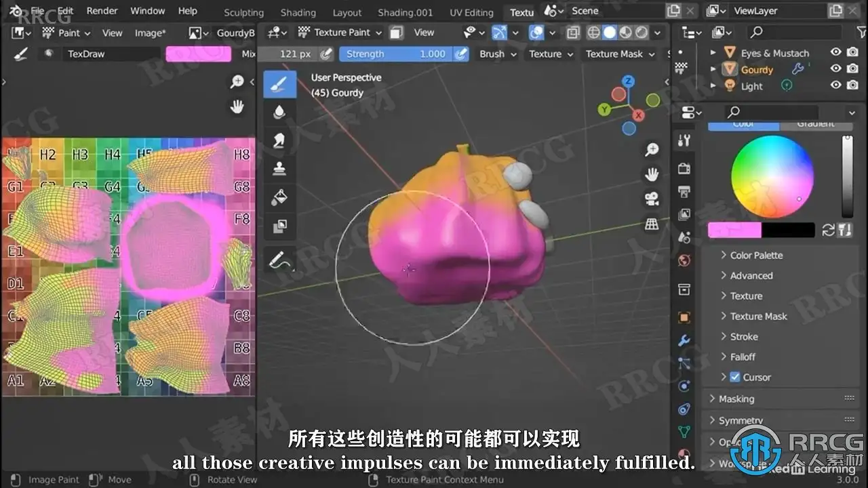Expand the Masking panel
The image size is (868, 488).
click(736, 399)
